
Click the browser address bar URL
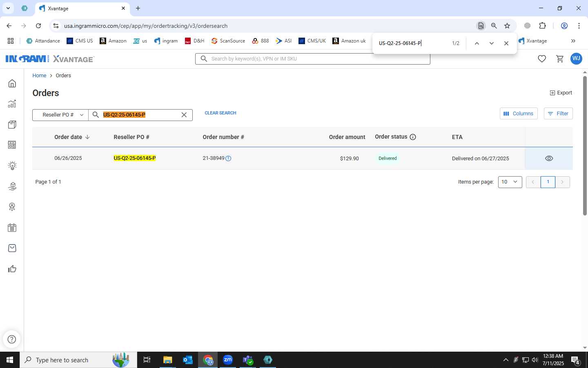tap(146, 26)
